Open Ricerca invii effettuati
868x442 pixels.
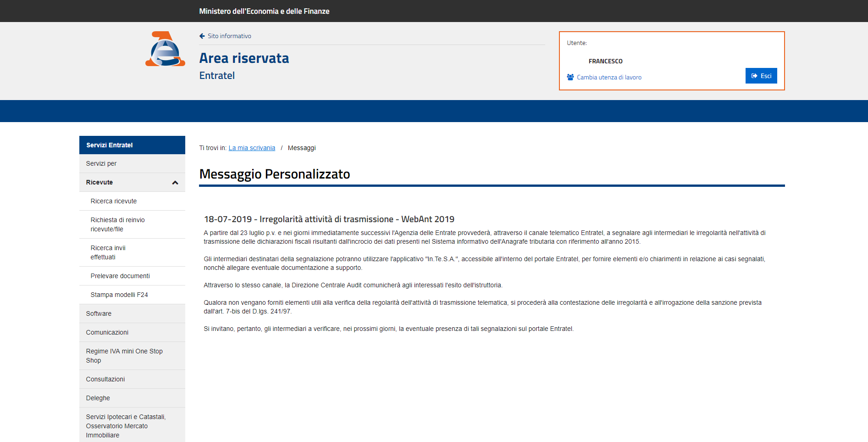pyautogui.click(x=132, y=252)
